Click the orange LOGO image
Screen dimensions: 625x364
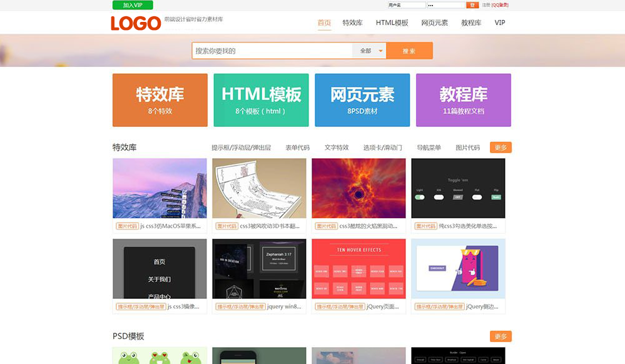point(136,23)
